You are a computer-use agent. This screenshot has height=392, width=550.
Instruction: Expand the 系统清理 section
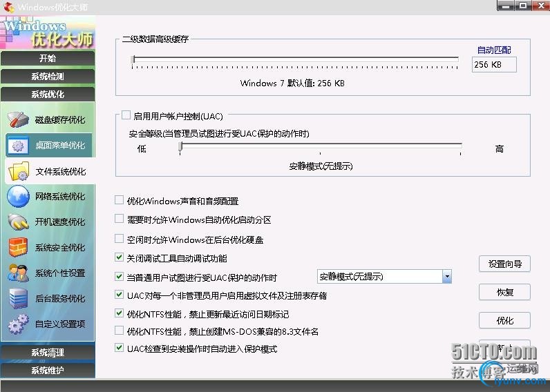point(48,353)
